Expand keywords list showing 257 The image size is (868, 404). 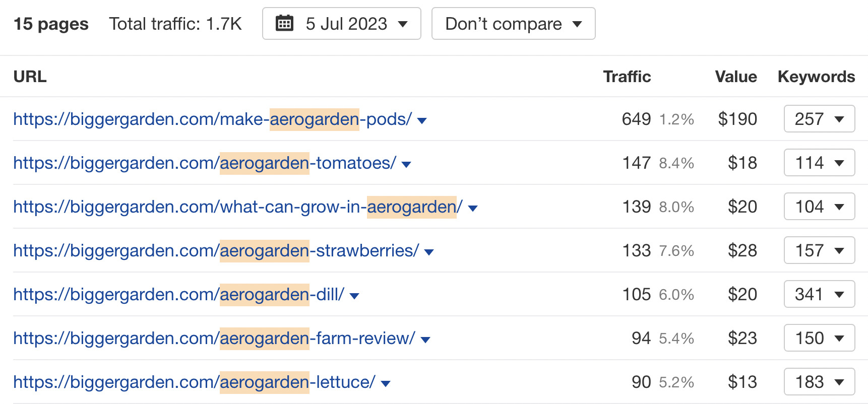pyautogui.click(x=819, y=119)
